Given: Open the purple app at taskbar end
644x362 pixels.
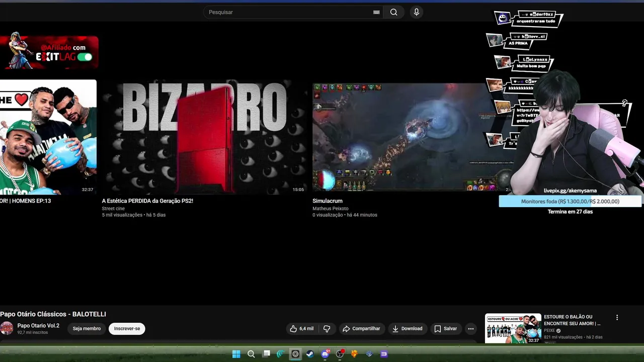Looking at the screenshot, I should coord(384,354).
